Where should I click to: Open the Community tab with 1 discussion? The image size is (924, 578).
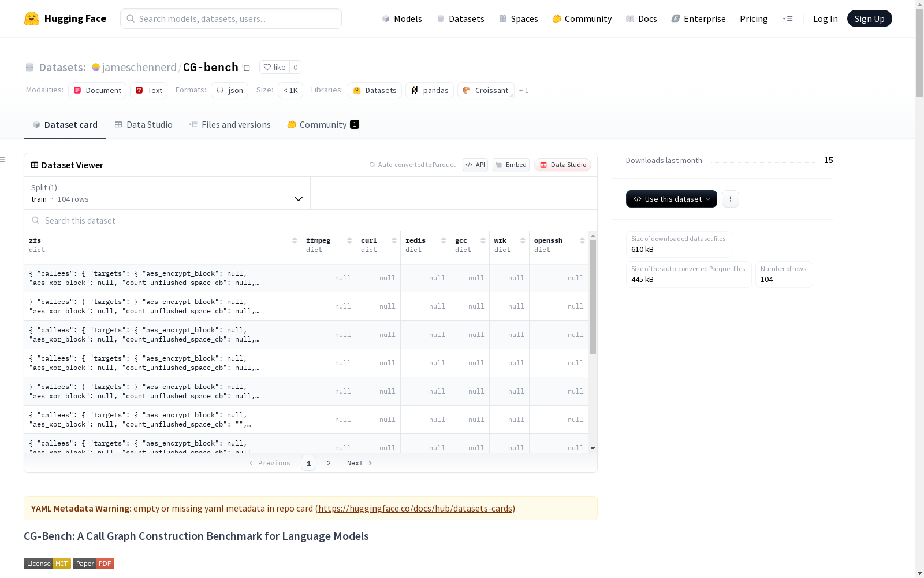pos(323,124)
